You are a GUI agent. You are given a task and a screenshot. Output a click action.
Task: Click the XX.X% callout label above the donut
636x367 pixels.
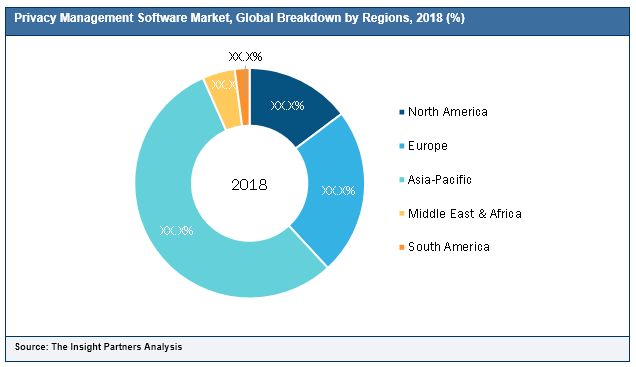click(x=245, y=57)
